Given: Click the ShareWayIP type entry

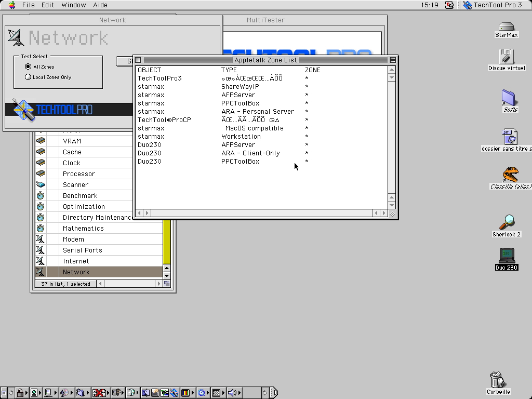Looking at the screenshot, I should (240, 87).
